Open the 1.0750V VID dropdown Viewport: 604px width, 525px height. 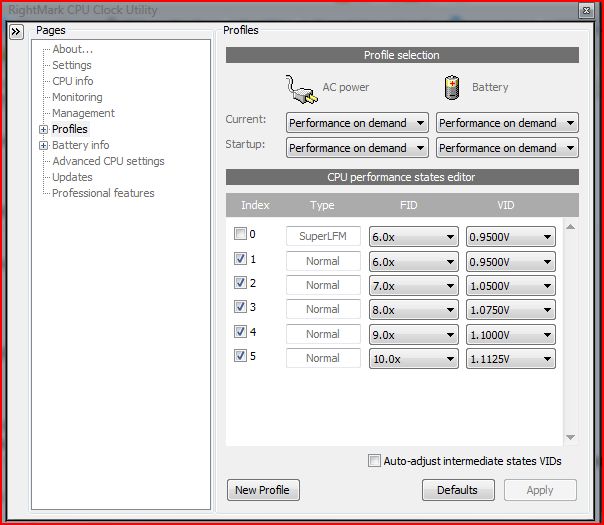(x=511, y=310)
